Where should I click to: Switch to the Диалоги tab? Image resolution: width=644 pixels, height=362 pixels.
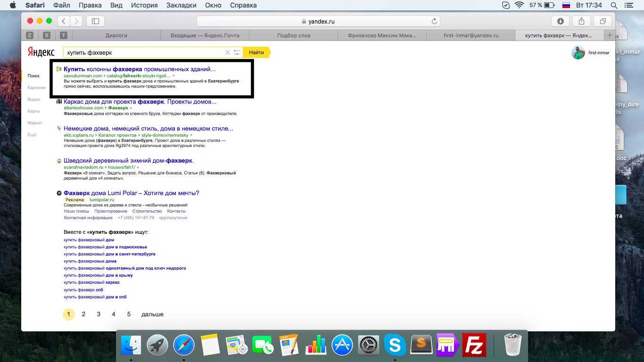(116, 35)
